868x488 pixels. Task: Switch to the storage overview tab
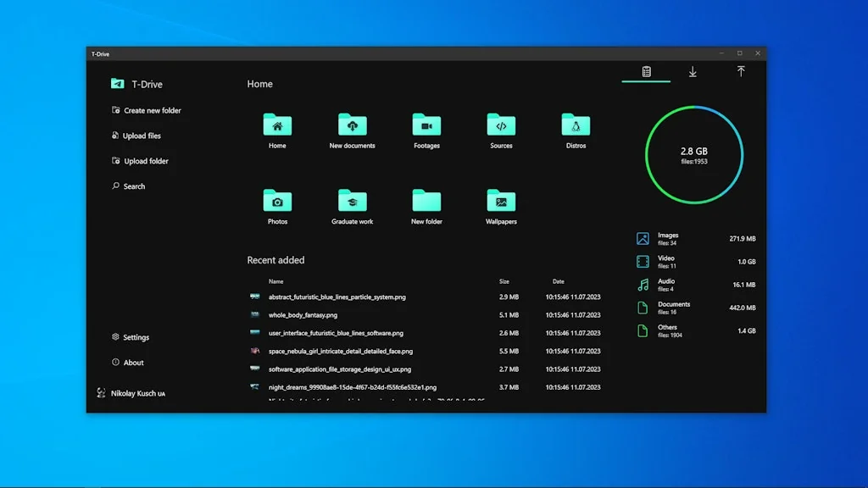pyautogui.click(x=646, y=72)
